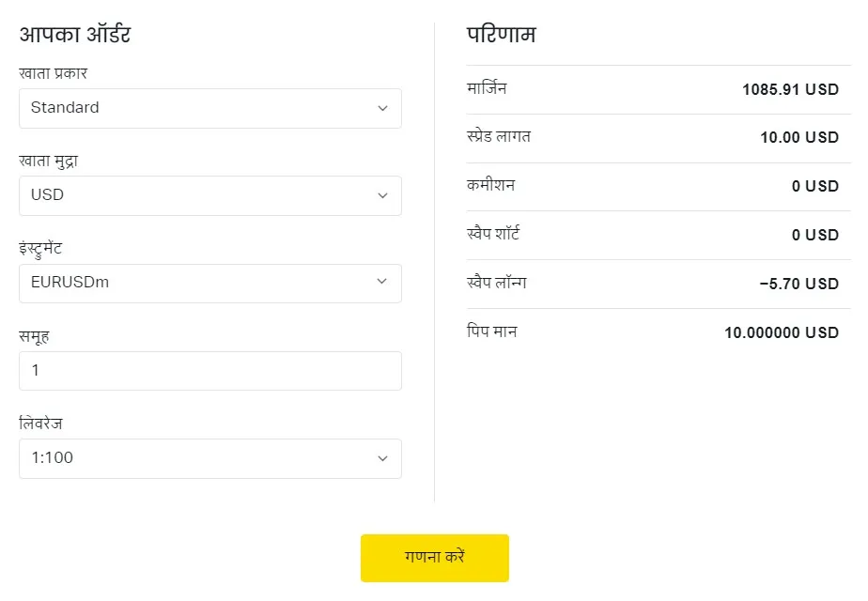868x601 pixels.
Task: Click the chevron icon on the Standard dropdown
Action: coord(382,108)
